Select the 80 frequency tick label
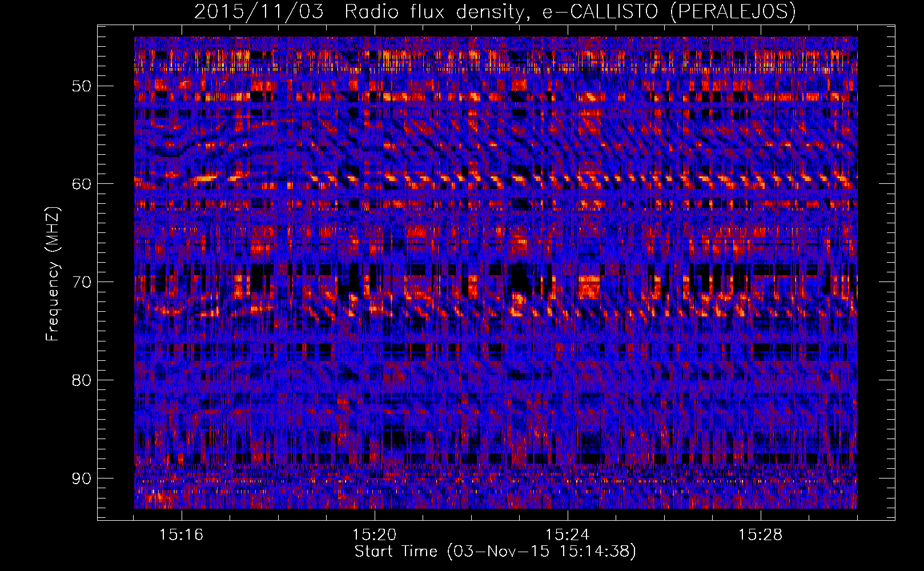The image size is (924, 571). pyautogui.click(x=82, y=380)
